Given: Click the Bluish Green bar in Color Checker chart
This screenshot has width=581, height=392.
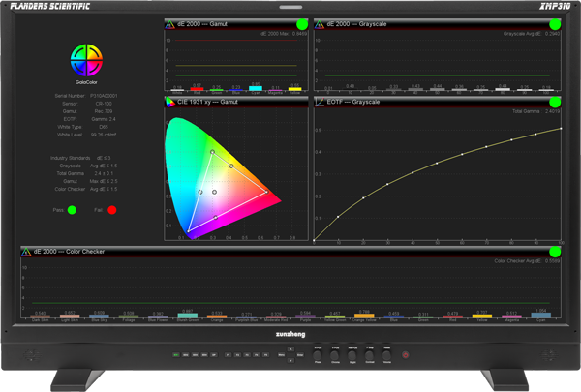Looking at the screenshot, I should tap(188, 316).
